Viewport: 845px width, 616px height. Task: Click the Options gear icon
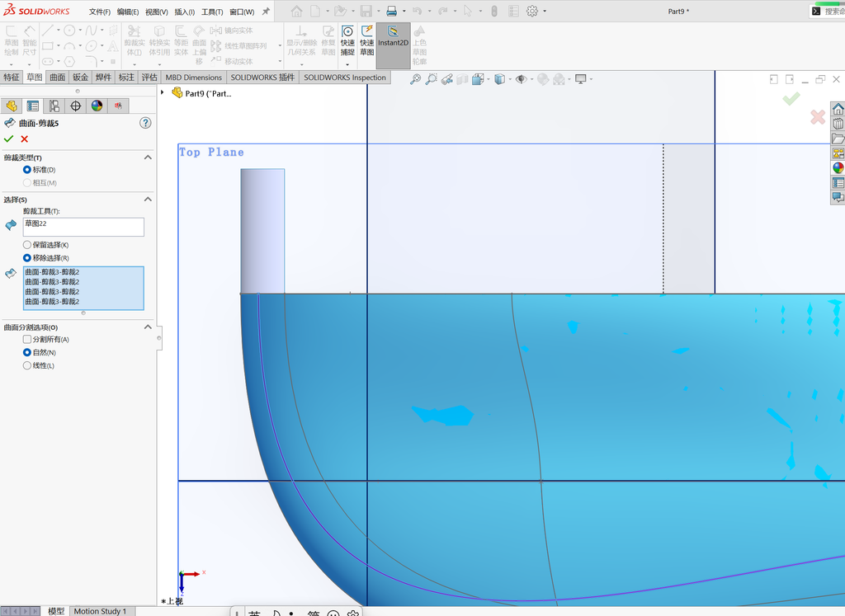[532, 11]
